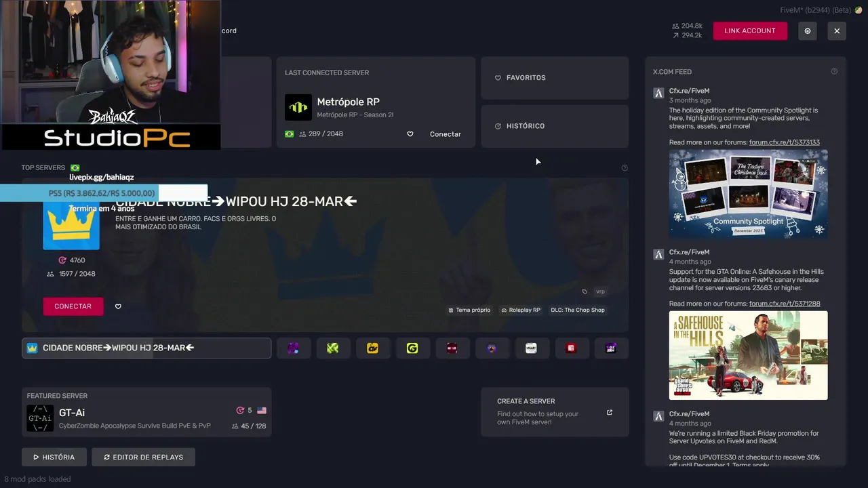The height and width of the screenshot is (488, 868).
Task: Click the X.COM FEED heading
Action: pos(672,72)
